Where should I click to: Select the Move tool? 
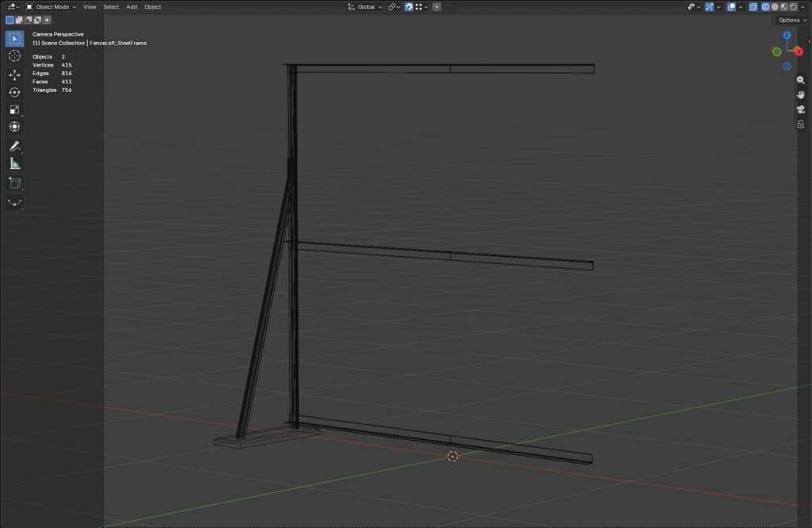point(14,75)
